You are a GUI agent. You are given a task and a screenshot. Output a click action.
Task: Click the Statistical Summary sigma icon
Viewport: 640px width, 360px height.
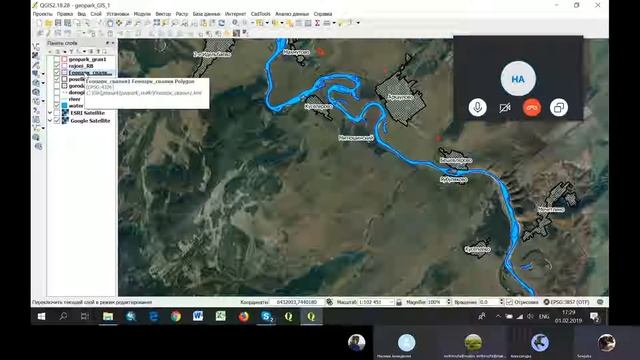pos(317,23)
